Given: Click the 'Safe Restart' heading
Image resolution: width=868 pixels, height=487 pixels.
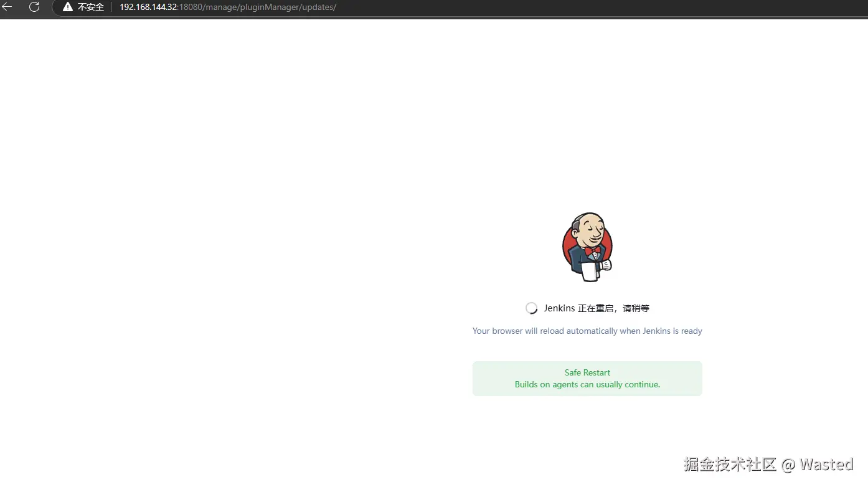Looking at the screenshot, I should (x=587, y=372).
